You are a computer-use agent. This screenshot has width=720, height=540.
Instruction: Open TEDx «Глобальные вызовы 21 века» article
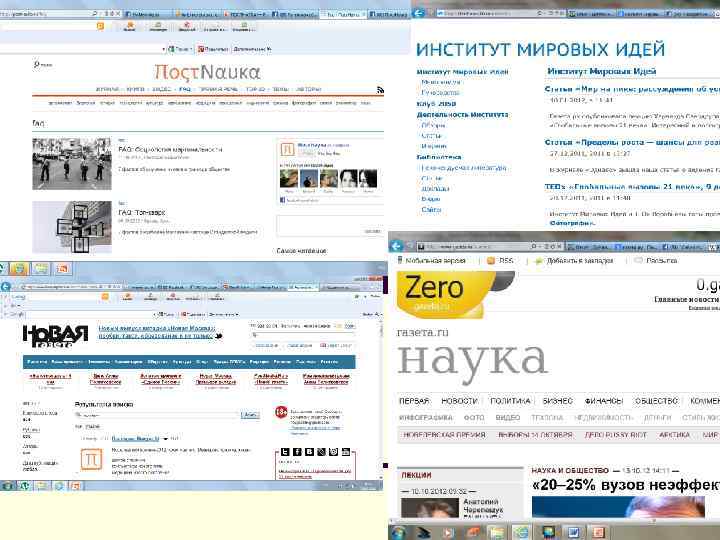(632, 186)
